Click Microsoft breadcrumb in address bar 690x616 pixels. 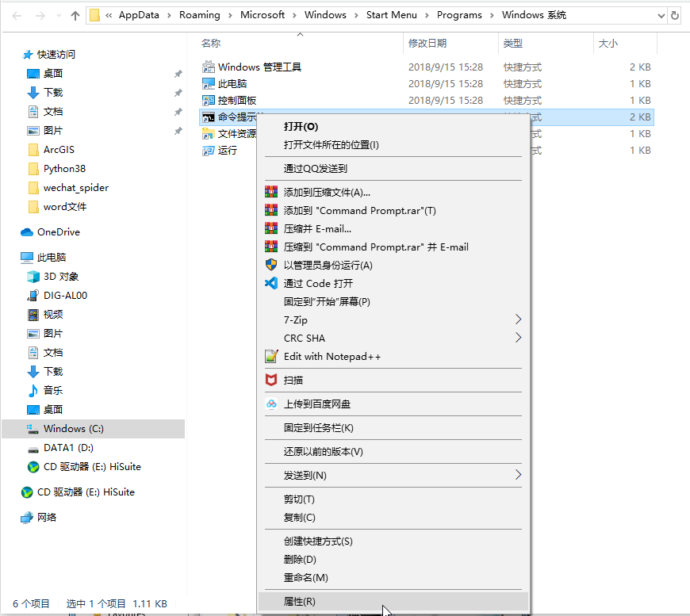263,15
